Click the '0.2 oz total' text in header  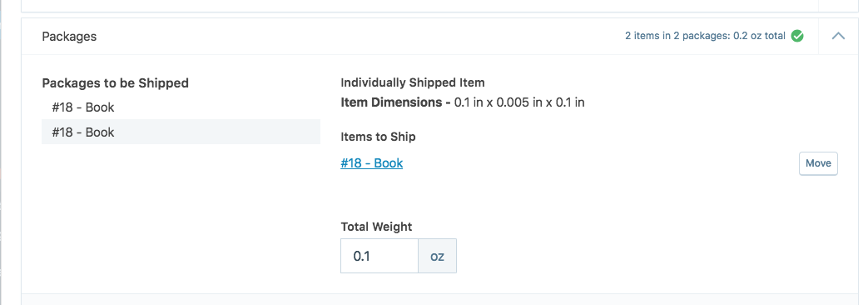[759, 36]
